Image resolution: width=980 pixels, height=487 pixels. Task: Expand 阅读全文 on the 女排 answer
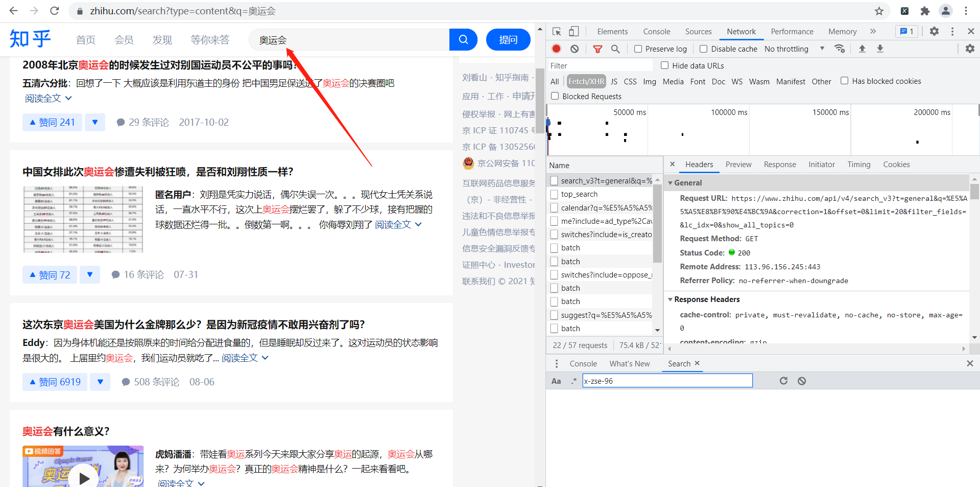click(x=398, y=224)
